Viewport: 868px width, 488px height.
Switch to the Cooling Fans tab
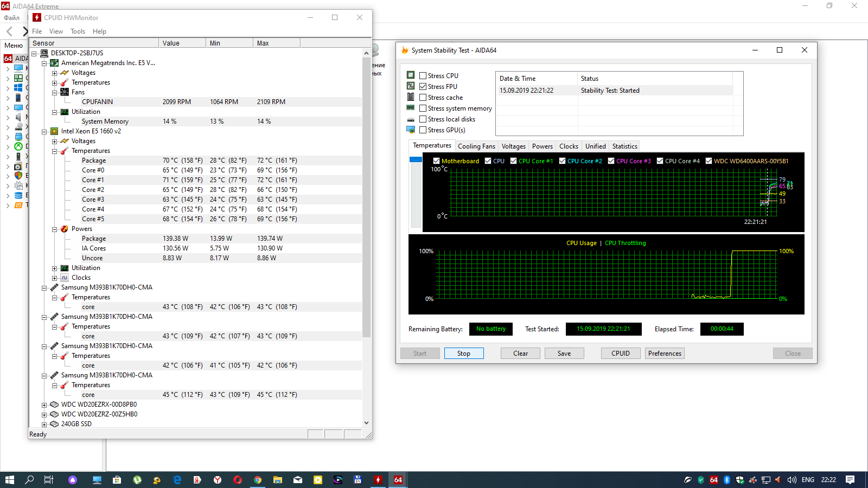tap(476, 146)
